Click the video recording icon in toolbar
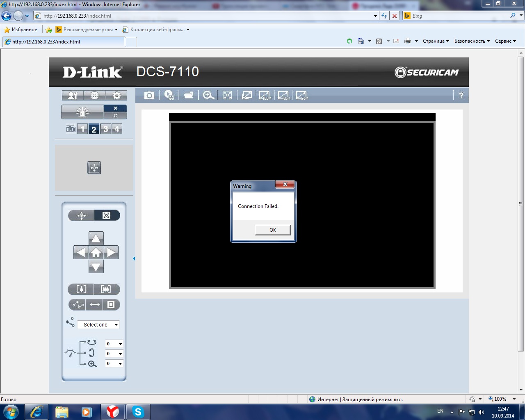This screenshot has height=420, width=525. (x=169, y=96)
